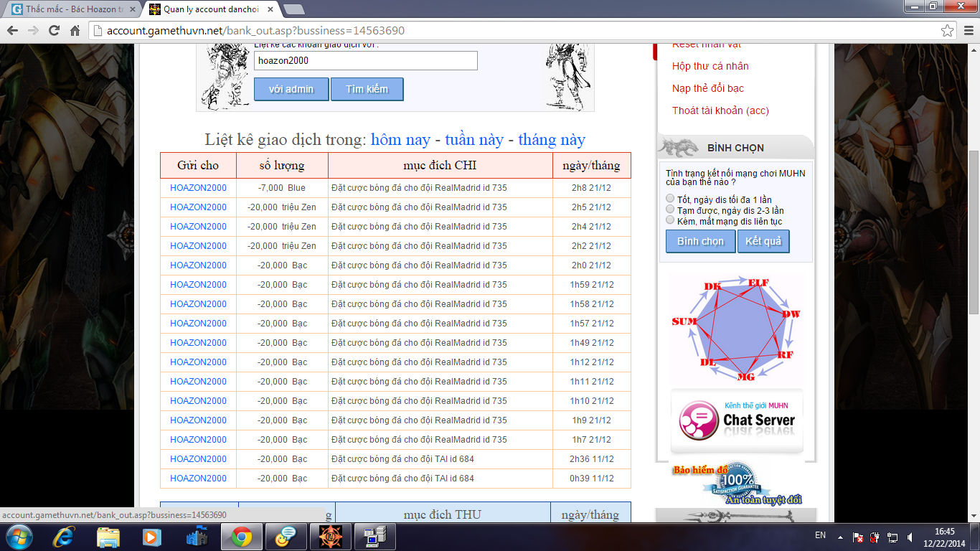Click the 'mục đích CHI' column header

click(440, 165)
